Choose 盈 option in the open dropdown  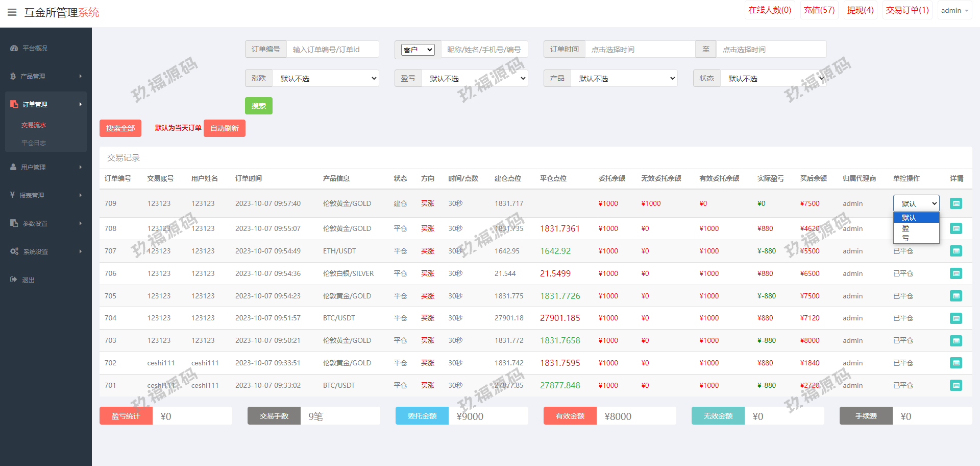click(905, 228)
